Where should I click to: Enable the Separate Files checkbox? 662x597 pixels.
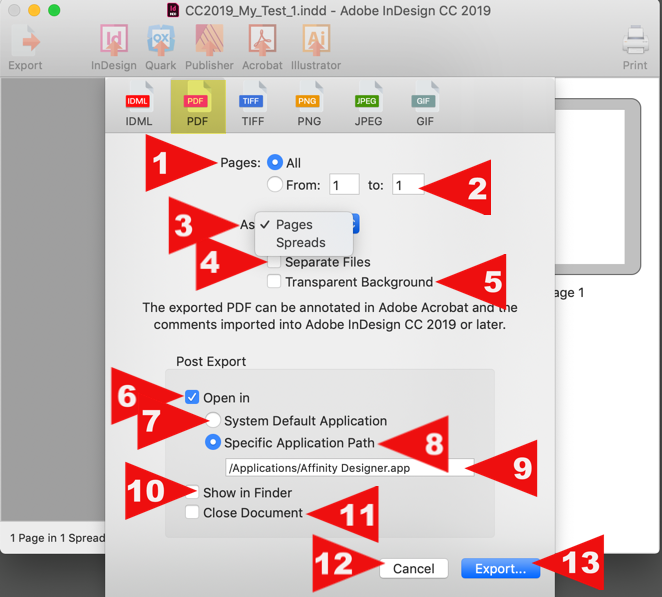click(x=274, y=262)
